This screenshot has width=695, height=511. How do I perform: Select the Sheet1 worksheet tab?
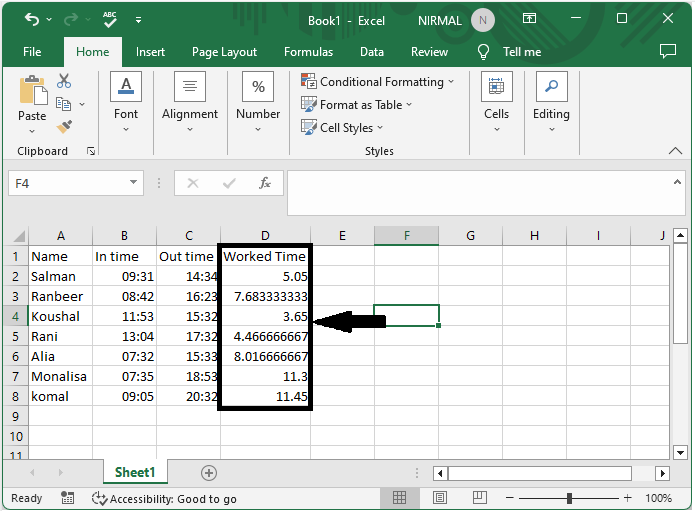(135, 473)
